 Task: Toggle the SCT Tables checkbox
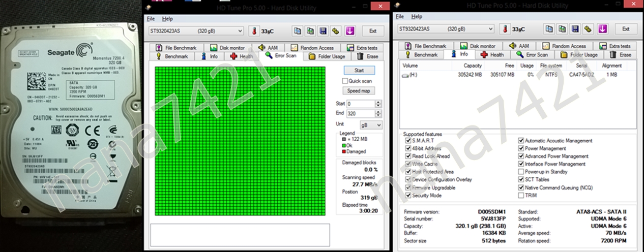coord(521,180)
